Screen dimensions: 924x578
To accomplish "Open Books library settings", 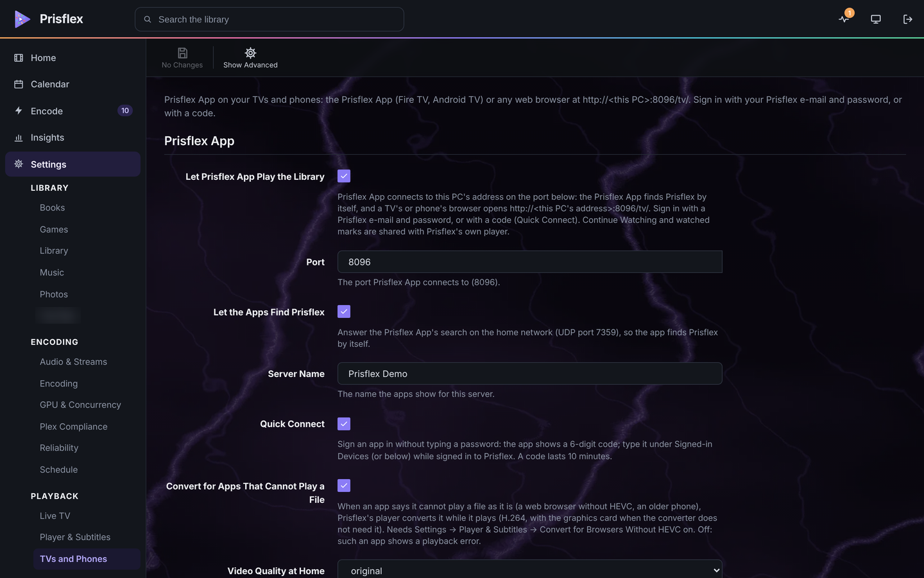I will click(52, 207).
